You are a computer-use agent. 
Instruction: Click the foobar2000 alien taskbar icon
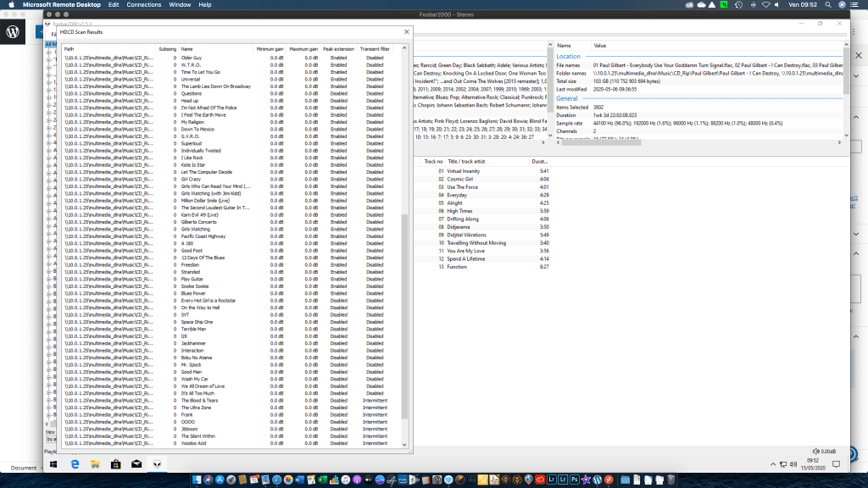point(157,464)
